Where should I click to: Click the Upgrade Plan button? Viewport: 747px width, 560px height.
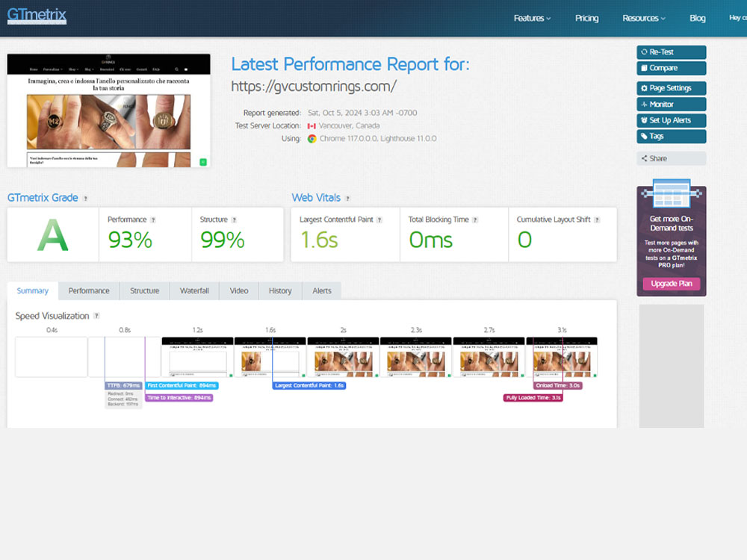pyautogui.click(x=672, y=284)
